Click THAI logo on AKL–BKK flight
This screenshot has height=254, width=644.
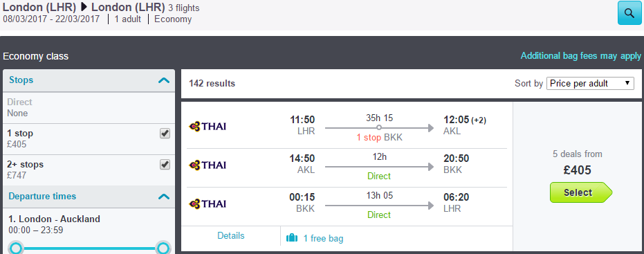click(x=208, y=165)
